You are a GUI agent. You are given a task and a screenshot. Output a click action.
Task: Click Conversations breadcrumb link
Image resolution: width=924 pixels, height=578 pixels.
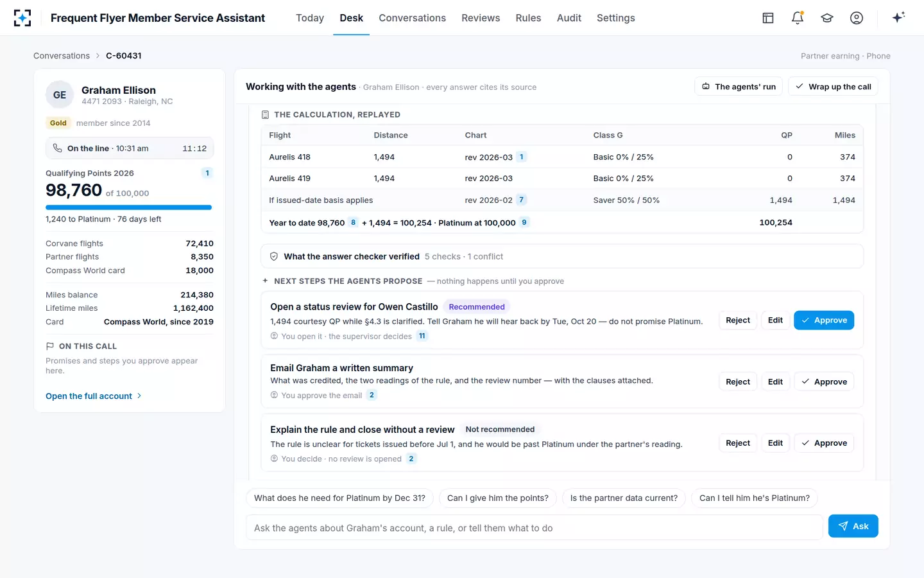click(x=62, y=56)
